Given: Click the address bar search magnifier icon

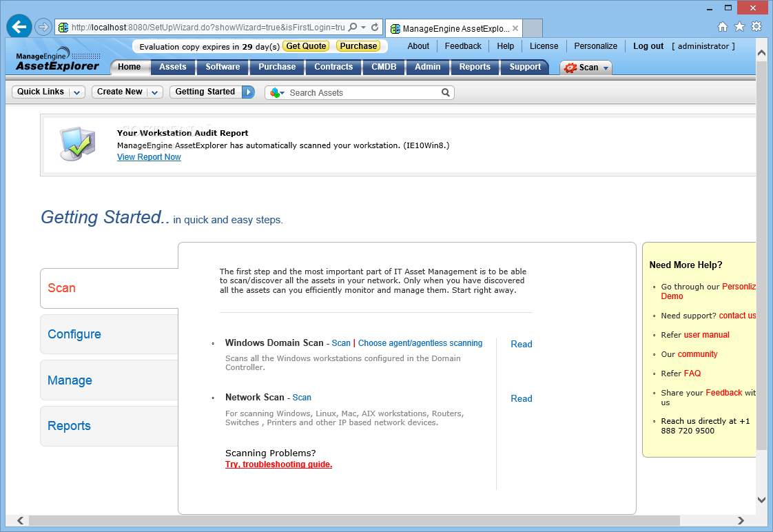Looking at the screenshot, I should coord(353,27).
